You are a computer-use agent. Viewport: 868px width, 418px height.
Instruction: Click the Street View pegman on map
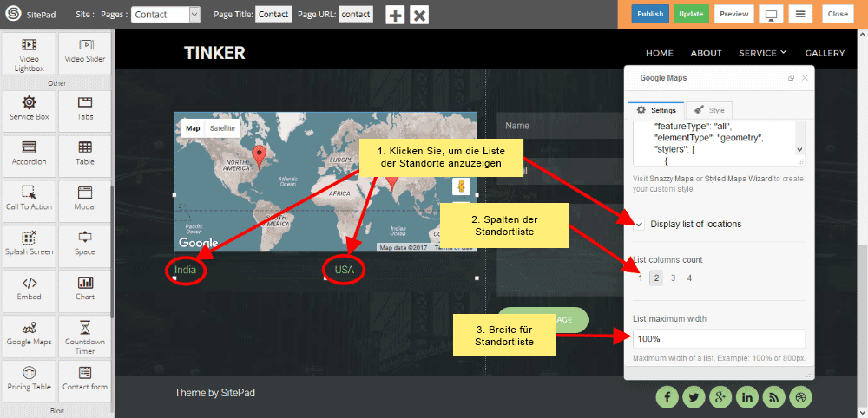pos(461,186)
